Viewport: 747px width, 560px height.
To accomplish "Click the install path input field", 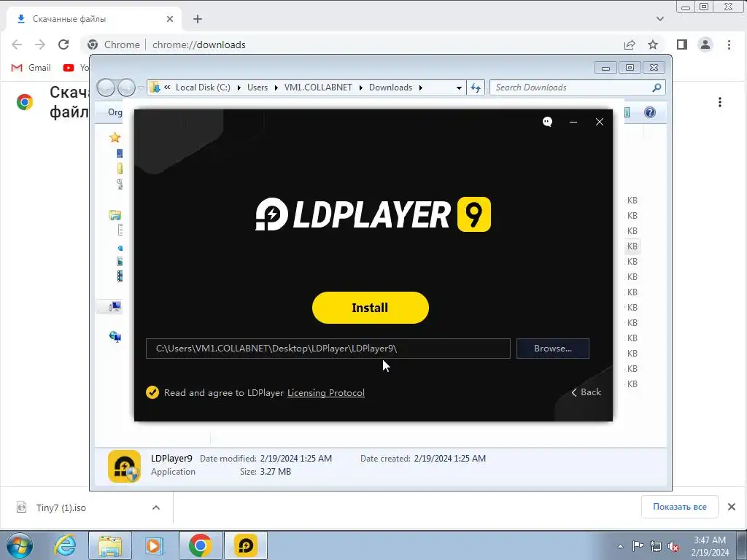I will [x=328, y=349].
